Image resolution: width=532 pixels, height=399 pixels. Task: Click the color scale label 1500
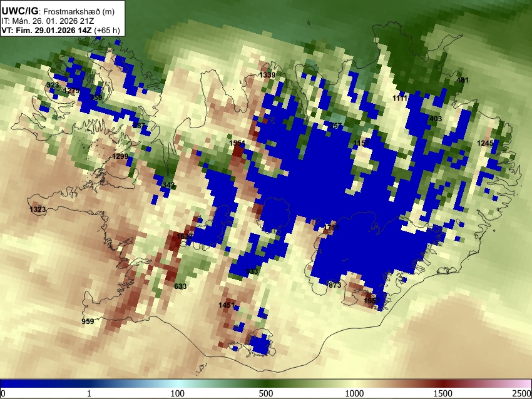click(x=442, y=393)
